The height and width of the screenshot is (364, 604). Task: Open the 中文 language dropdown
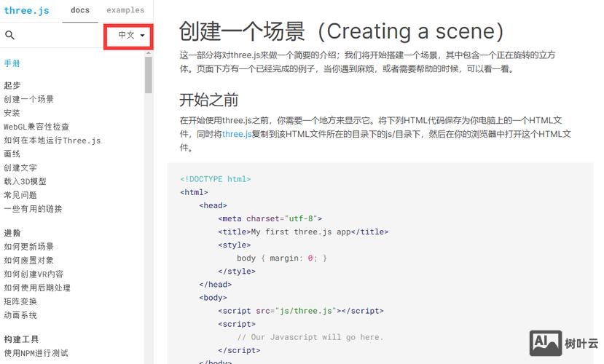tap(131, 36)
